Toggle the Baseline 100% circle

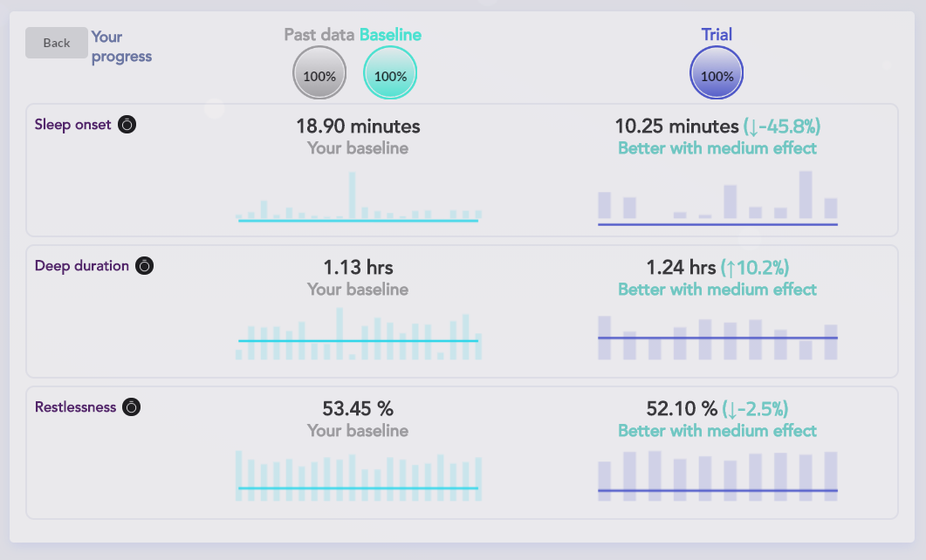point(390,74)
